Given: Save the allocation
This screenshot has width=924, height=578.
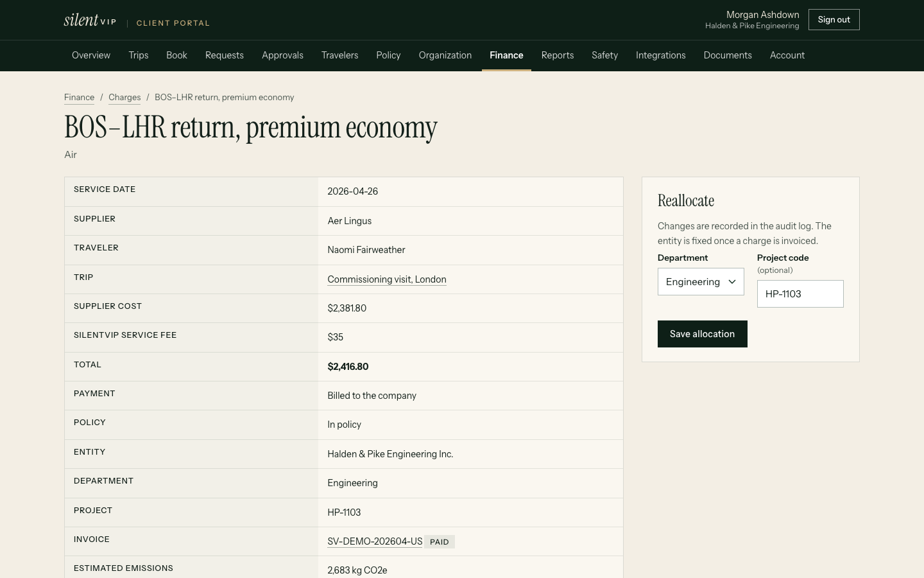Looking at the screenshot, I should (702, 334).
